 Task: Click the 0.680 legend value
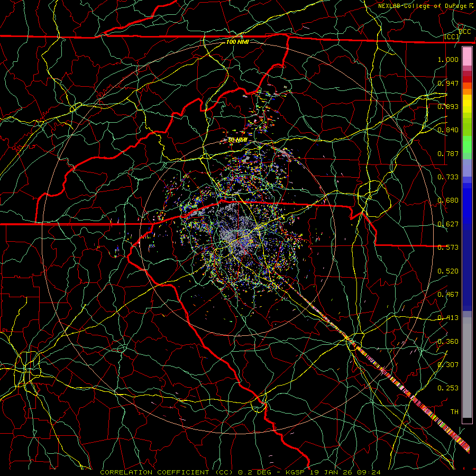click(448, 200)
